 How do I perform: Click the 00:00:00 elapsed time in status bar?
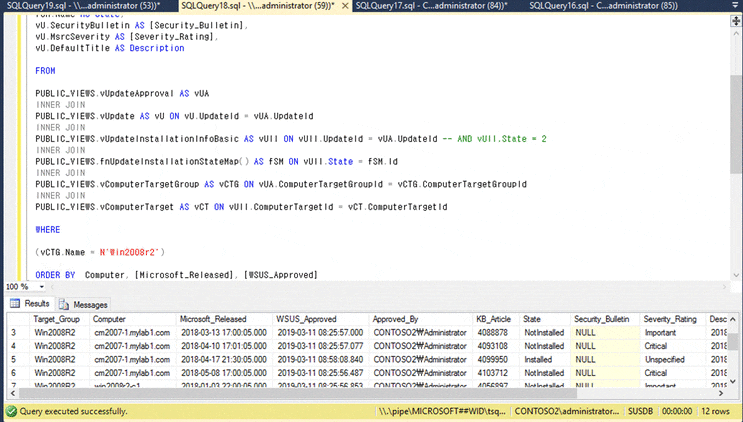point(677,411)
